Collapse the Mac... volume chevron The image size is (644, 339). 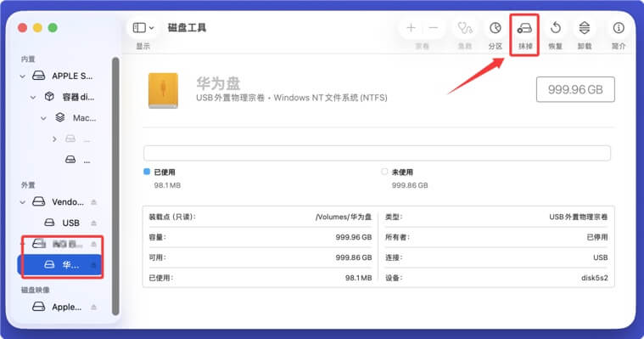tap(43, 118)
